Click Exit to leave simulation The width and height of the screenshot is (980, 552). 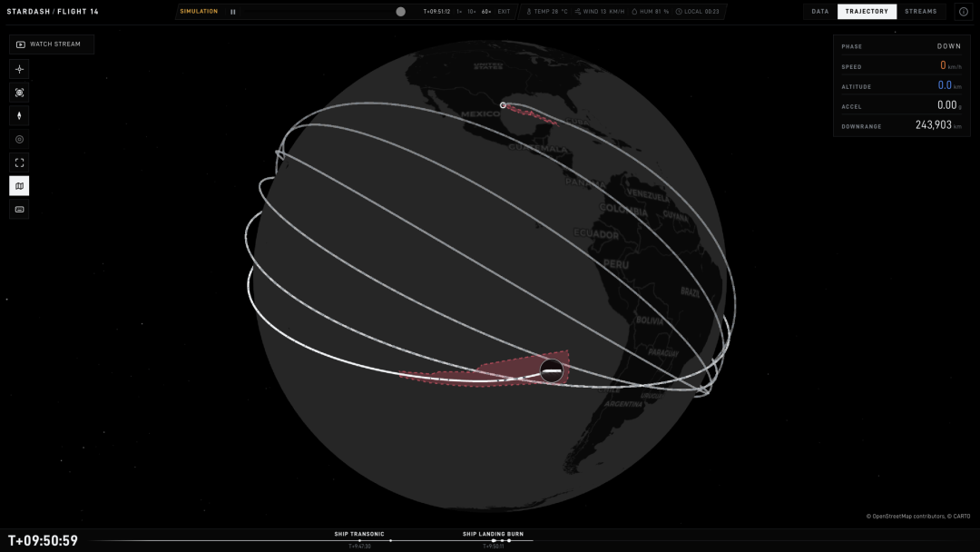pos(504,12)
